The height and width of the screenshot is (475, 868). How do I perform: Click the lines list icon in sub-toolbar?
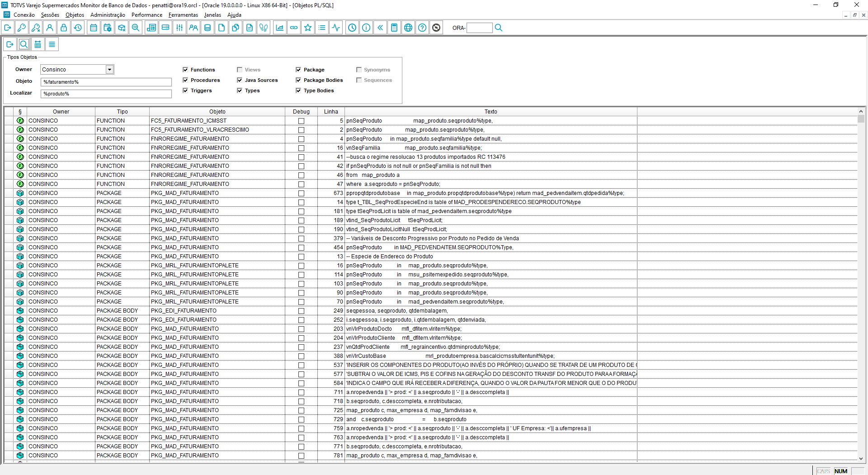coord(52,44)
